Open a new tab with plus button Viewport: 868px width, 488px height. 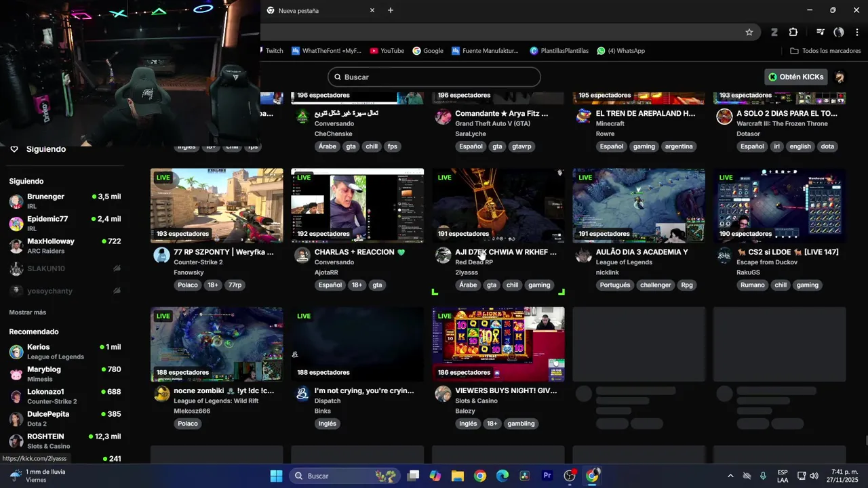tap(391, 10)
